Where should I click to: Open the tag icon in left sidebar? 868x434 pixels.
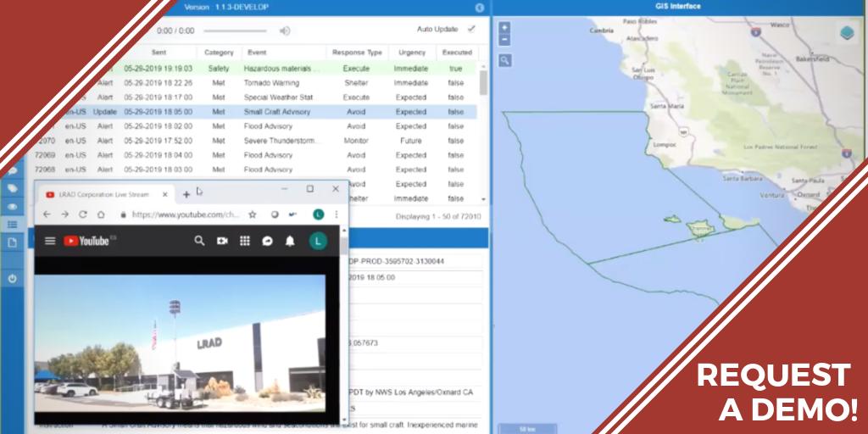[x=12, y=189]
